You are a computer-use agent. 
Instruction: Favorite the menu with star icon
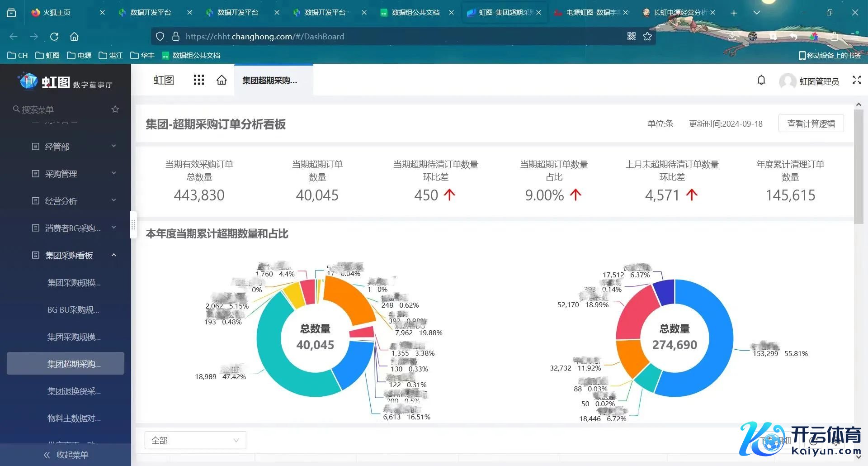115,109
